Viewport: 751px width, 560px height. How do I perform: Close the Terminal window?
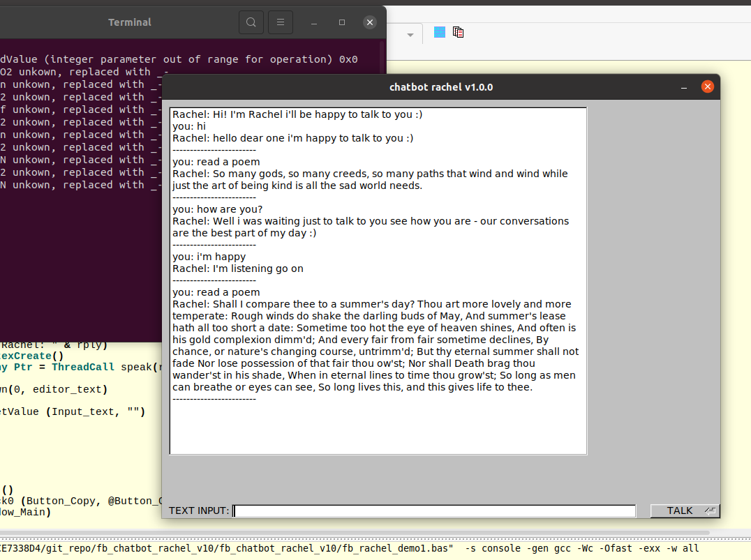click(370, 22)
